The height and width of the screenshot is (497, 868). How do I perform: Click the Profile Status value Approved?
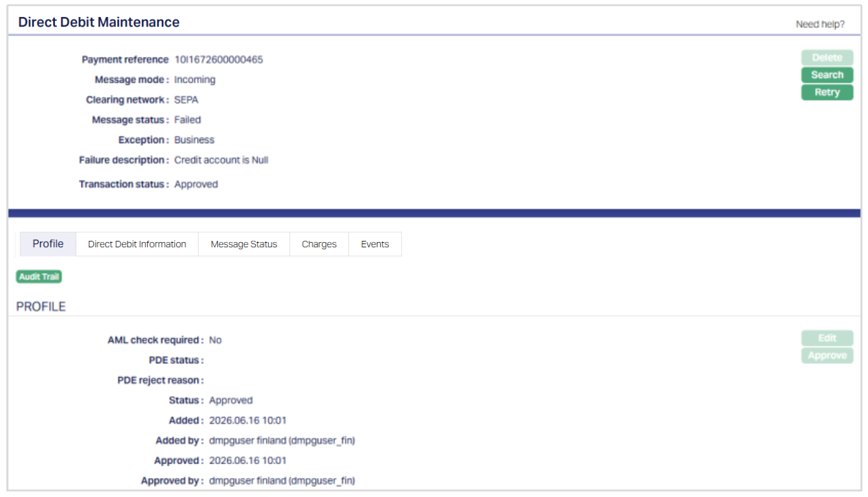230,401
